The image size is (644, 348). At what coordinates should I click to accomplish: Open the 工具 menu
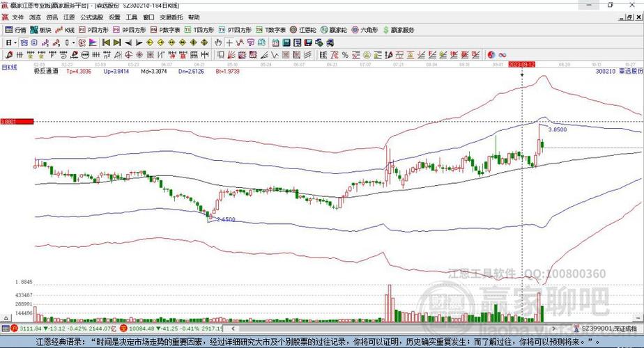point(132,17)
